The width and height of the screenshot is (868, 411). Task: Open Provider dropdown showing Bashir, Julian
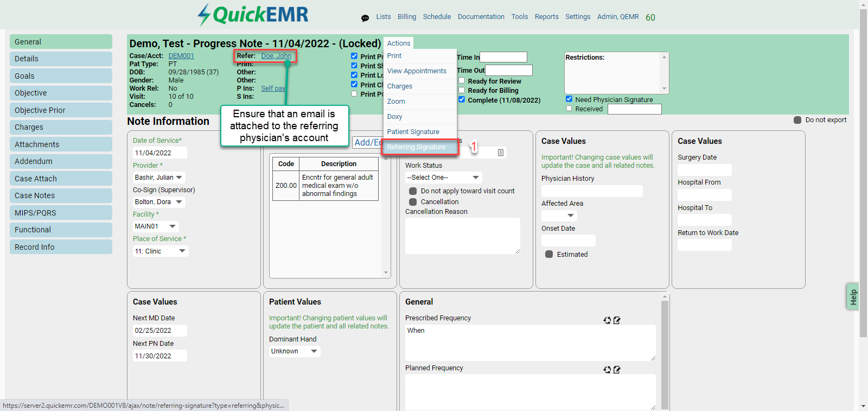coord(159,178)
